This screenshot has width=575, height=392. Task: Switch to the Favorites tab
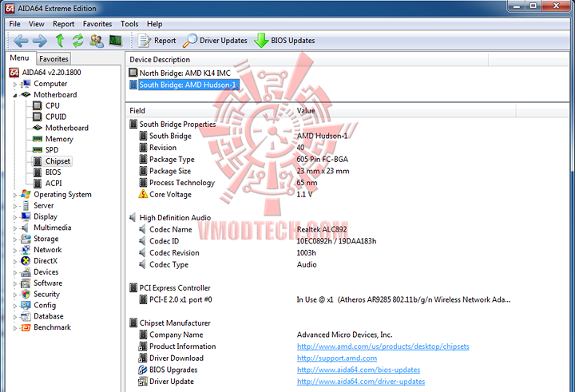[x=54, y=58]
